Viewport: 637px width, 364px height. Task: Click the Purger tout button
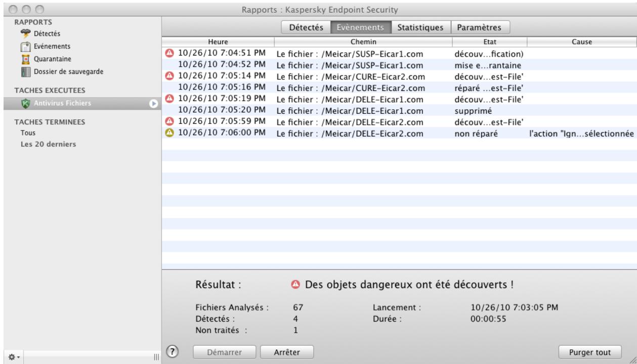coord(590,352)
